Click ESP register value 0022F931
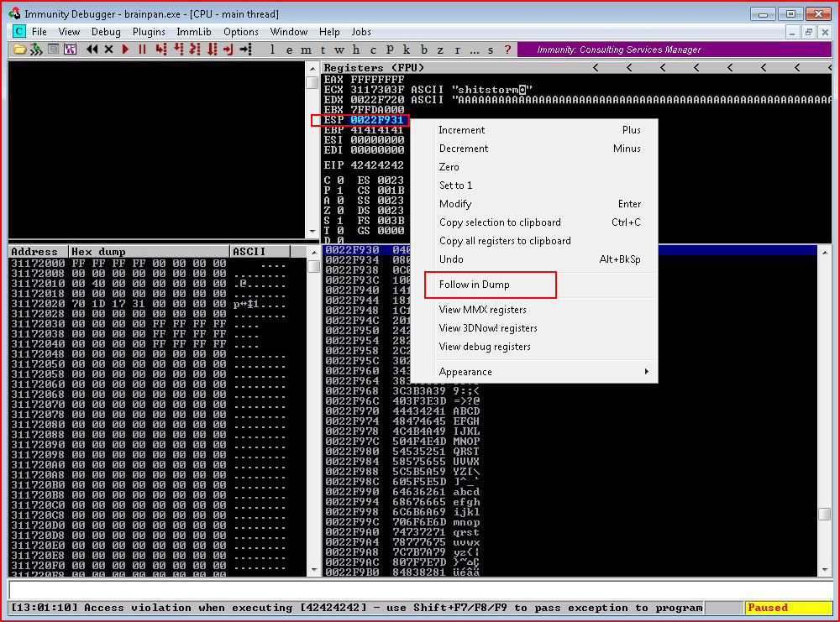The height and width of the screenshot is (622, 840). pyautogui.click(x=376, y=120)
